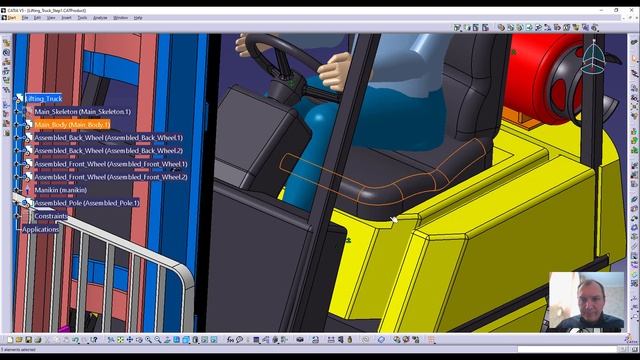Select Assembled_Back_Wheel (Assembled_Back_Wheel.2) tree item
The height and width of the screenshot is (360, 640).
click(x=109, y=151)
